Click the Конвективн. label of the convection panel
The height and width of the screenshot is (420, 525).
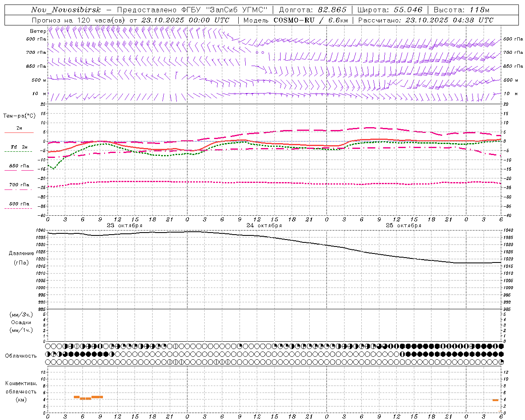coord(21,383)
